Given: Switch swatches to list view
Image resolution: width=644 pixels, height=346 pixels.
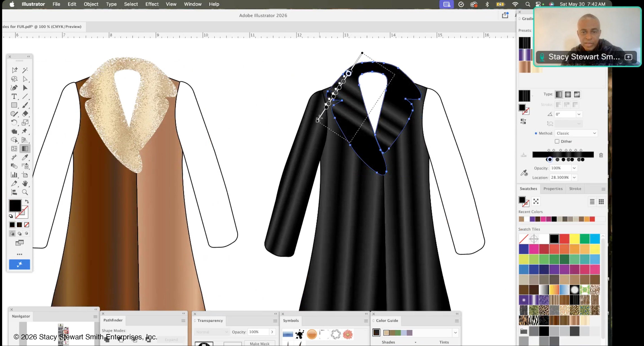Looking at the screenshot, I should [592, 202].
